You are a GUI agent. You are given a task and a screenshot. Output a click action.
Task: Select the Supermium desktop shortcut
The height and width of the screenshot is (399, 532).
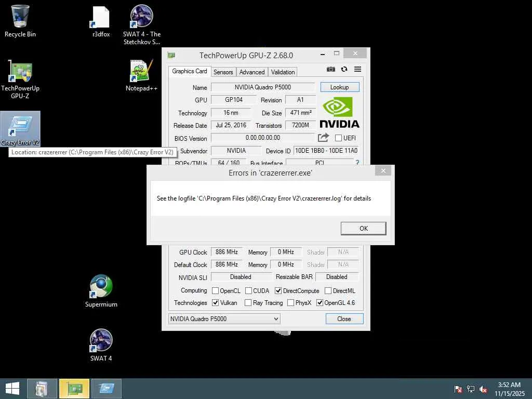point(101,291)
